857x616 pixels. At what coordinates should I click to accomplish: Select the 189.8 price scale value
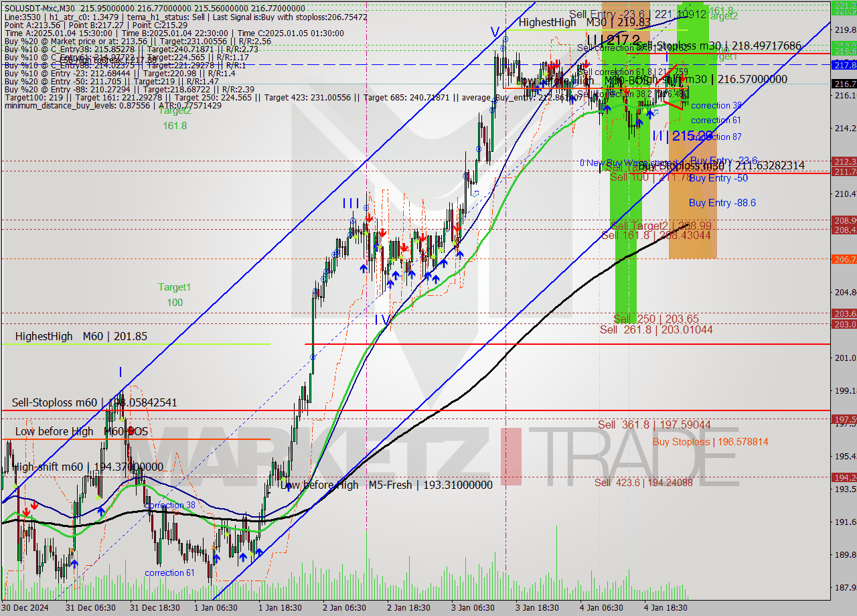pyautogui.click(x=844, y=554)
